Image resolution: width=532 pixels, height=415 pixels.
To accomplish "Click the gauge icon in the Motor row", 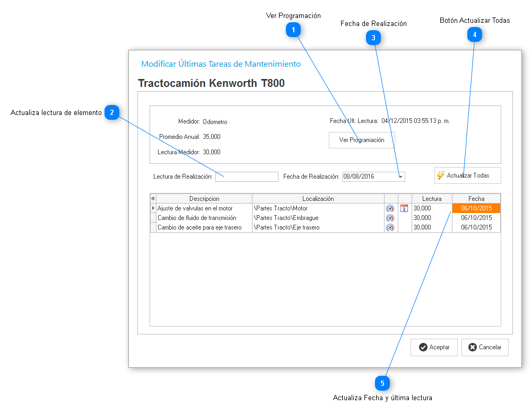I will (390, 208).
